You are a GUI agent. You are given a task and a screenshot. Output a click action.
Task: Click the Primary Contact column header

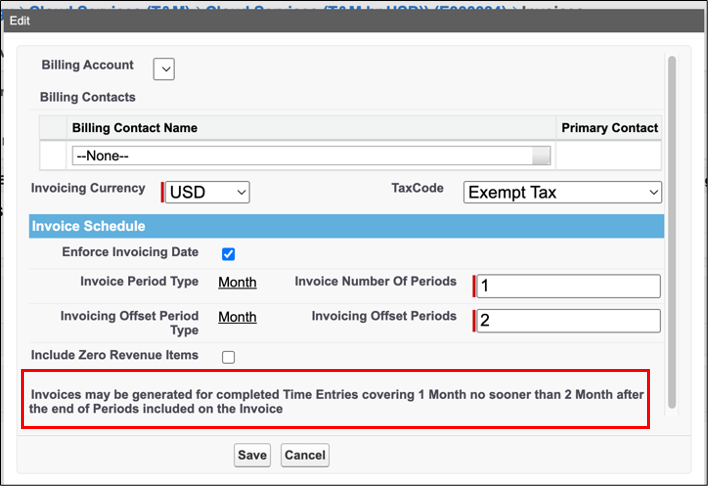(x=610, y=128)
